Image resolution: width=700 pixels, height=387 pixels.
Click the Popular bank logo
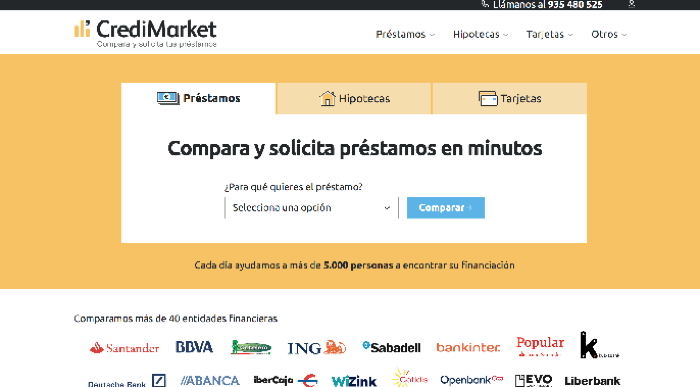tap(540, 346)
